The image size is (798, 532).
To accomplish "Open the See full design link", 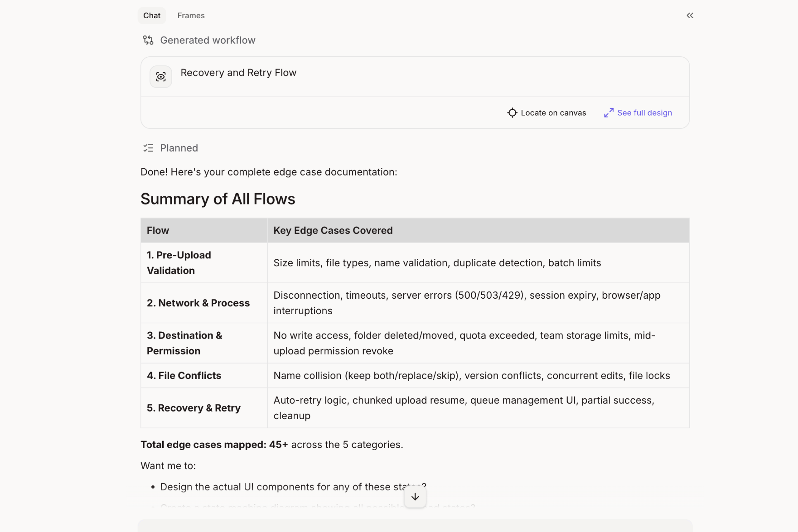I will [x=644, y=113].
